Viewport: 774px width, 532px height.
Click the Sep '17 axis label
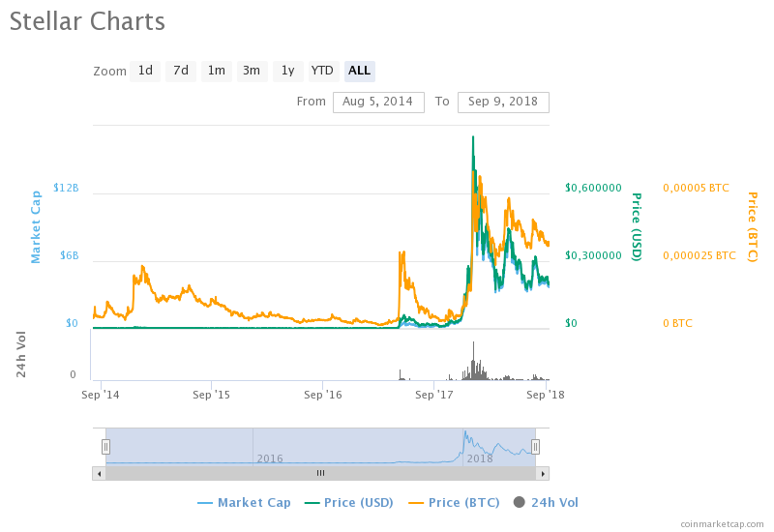click(x=433, y=395)
